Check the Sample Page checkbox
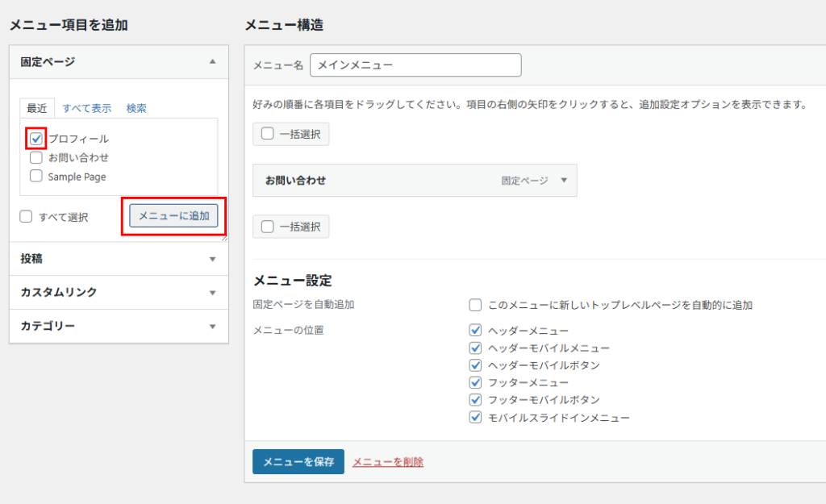 (36, 177)
